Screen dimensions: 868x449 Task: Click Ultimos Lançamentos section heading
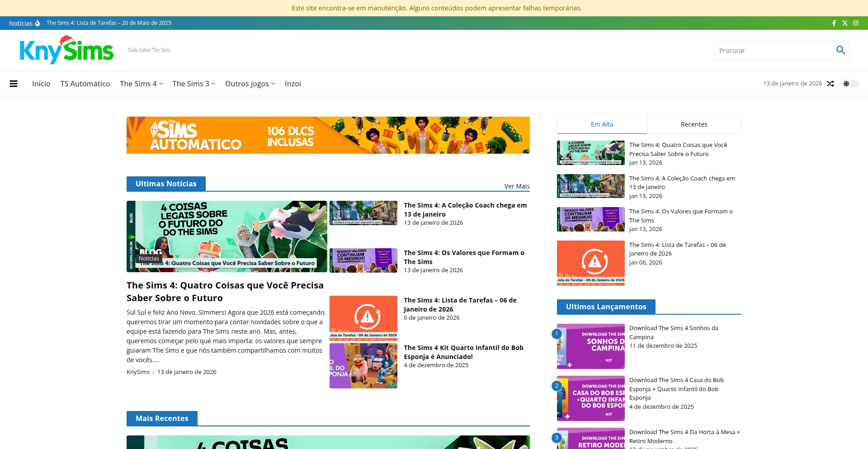[606, 307]
